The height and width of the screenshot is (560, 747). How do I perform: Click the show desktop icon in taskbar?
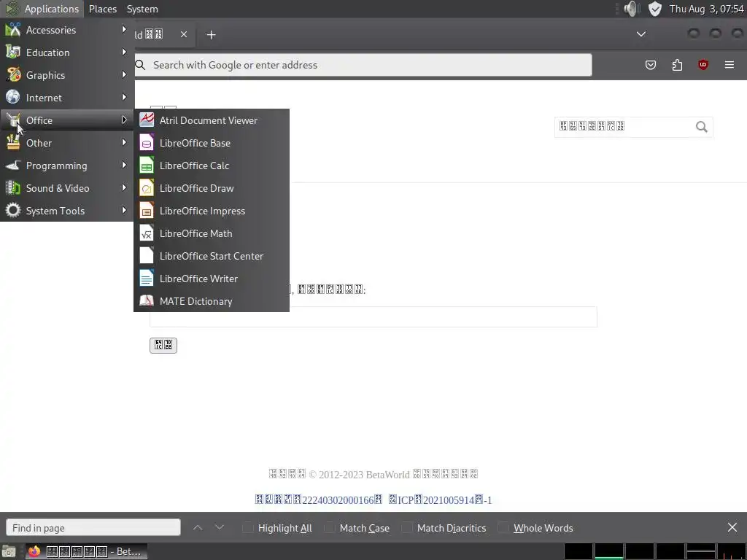(9, 551)
